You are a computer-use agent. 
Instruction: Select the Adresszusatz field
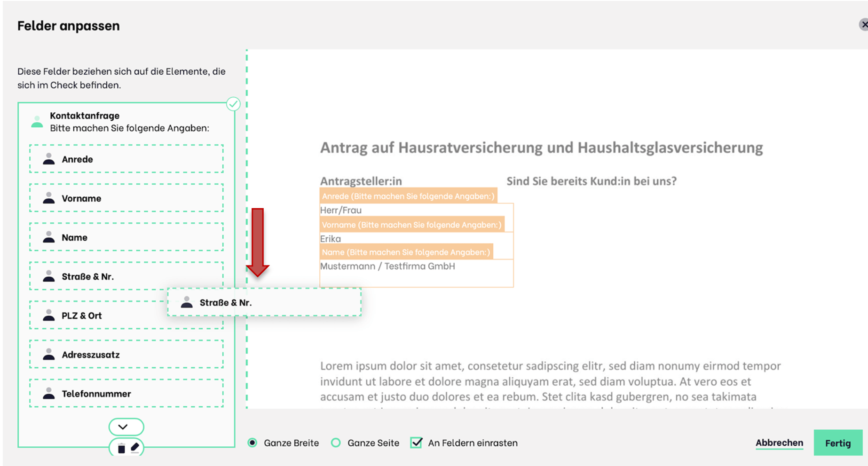click(126, 354)
